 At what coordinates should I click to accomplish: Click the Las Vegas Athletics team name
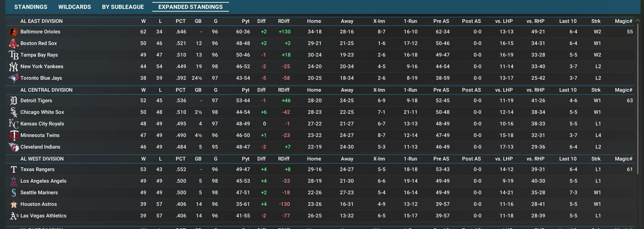click(x=43, y=216)
